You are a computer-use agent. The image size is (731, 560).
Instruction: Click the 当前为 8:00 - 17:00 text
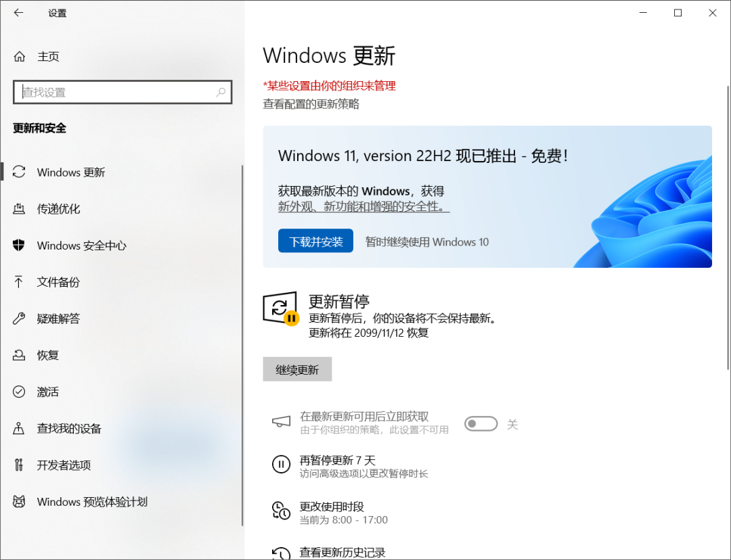pos(344,520)
